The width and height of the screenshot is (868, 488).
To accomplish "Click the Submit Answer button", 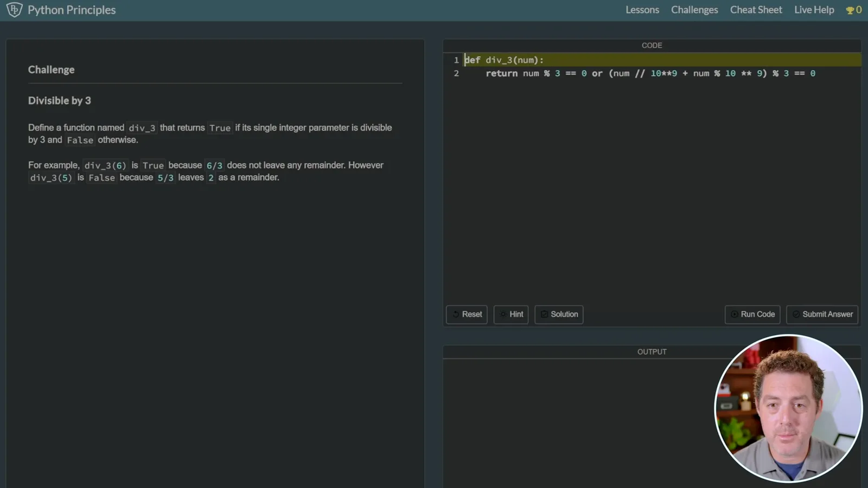I will [x=822, y=314].
